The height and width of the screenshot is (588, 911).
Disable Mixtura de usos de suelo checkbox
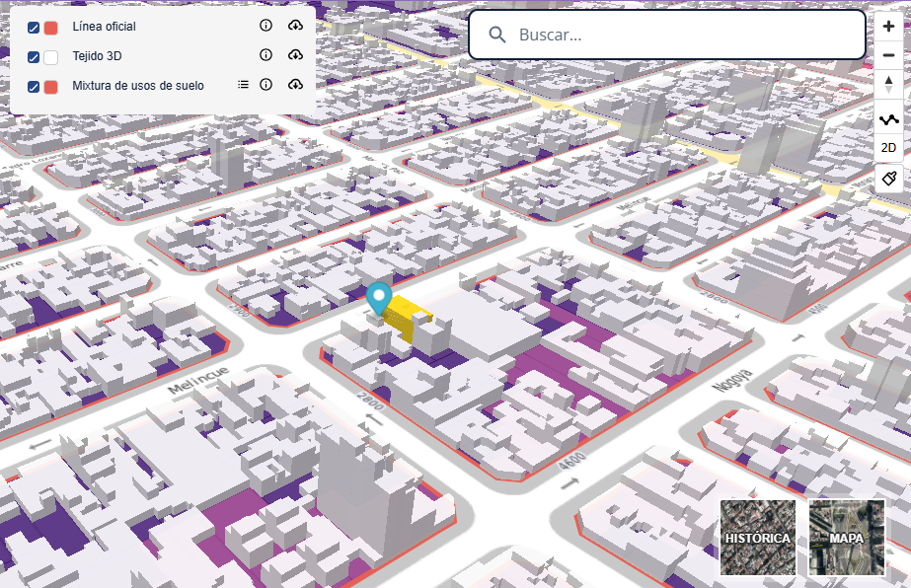pyautogui.click(x=34, y=87)
